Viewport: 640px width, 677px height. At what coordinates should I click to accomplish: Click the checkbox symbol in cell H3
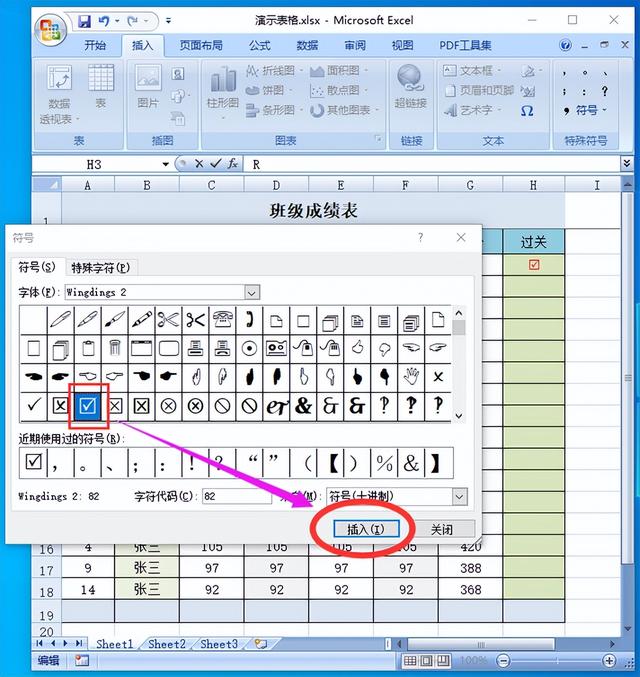pyautogui.click(x=534, y=265)
